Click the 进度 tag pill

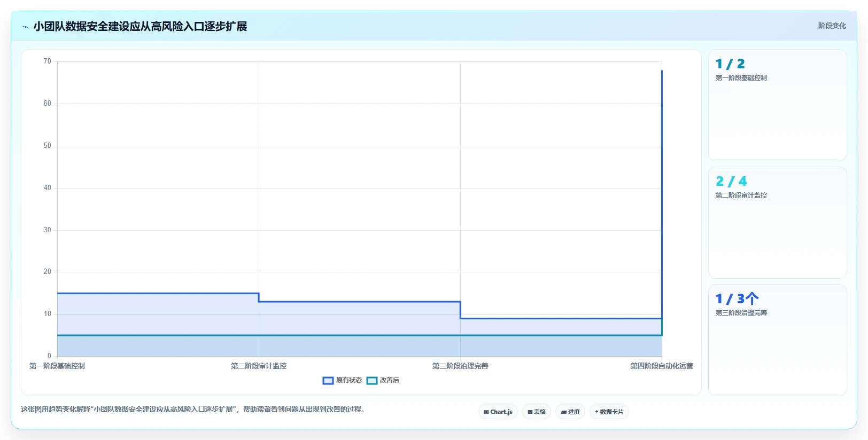click(570, 412)
